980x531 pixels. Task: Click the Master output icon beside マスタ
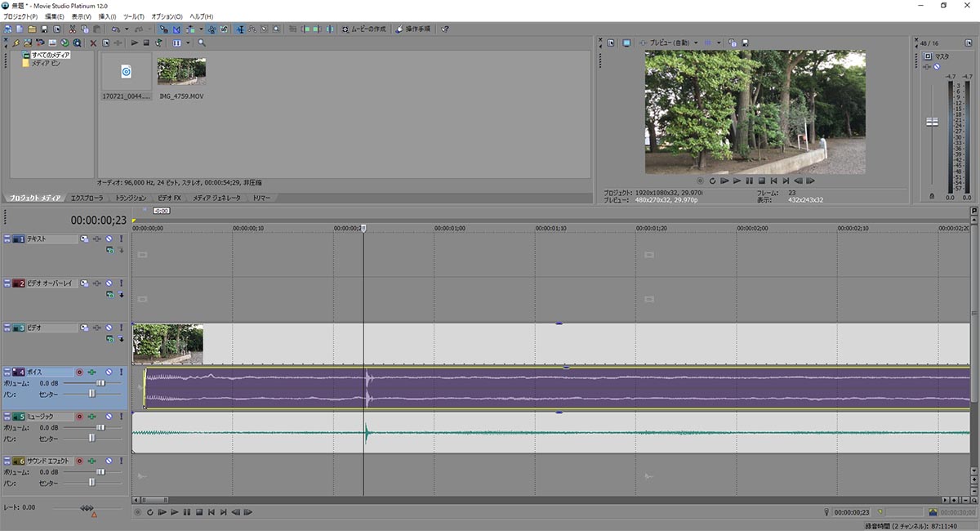929,56
